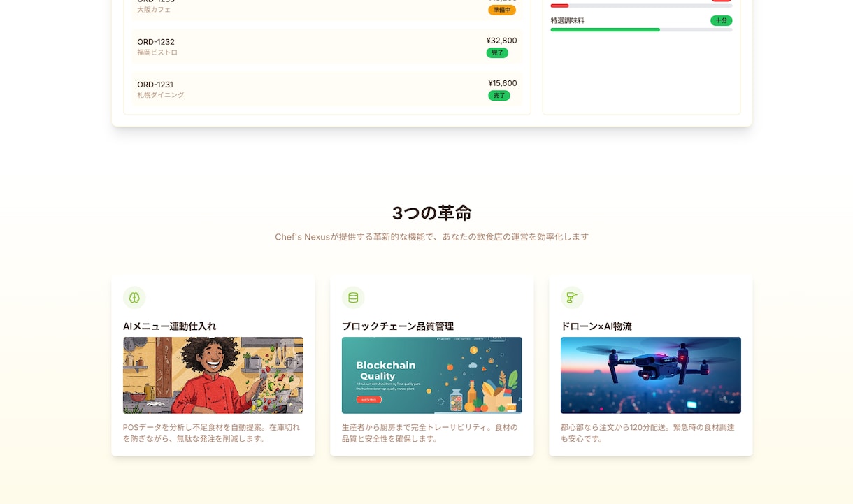Image resolution: width=853 pixels, height=504 pixels.
Task: Select the ドローン×AI物流 heading
Action: pos(596,326)
